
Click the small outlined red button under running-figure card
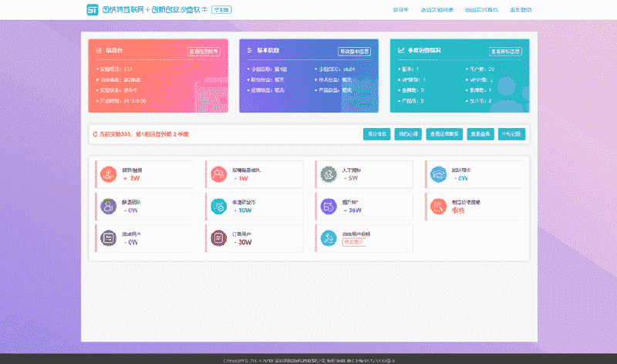tap(353, 242)
